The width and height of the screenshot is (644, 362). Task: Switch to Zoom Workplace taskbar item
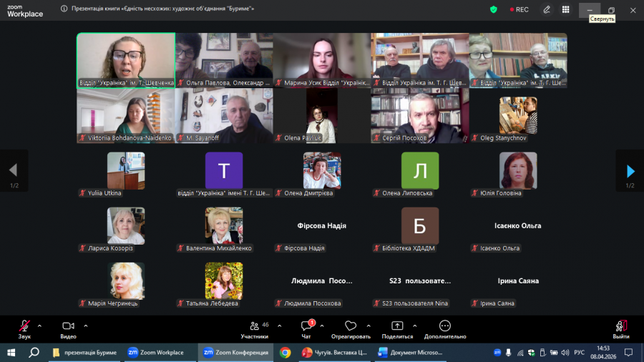[x=156, y=353]
